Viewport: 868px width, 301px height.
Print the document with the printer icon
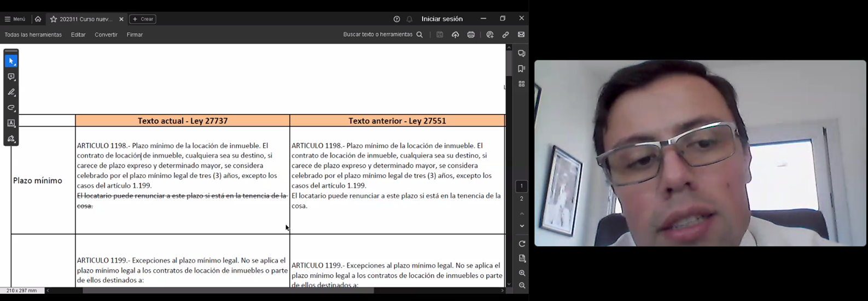click(x=471, y=34)
